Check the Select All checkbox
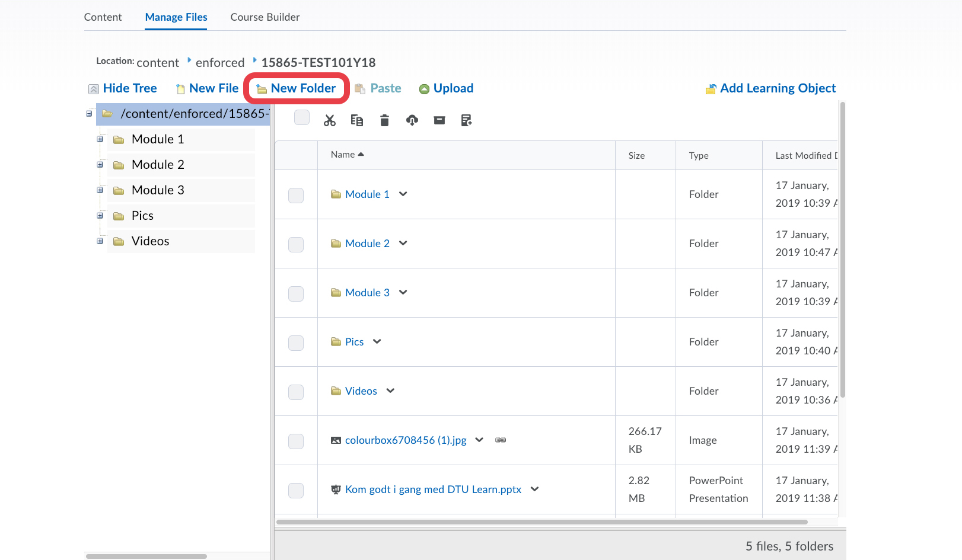962x560 pixels. click(x=302, y=117)
